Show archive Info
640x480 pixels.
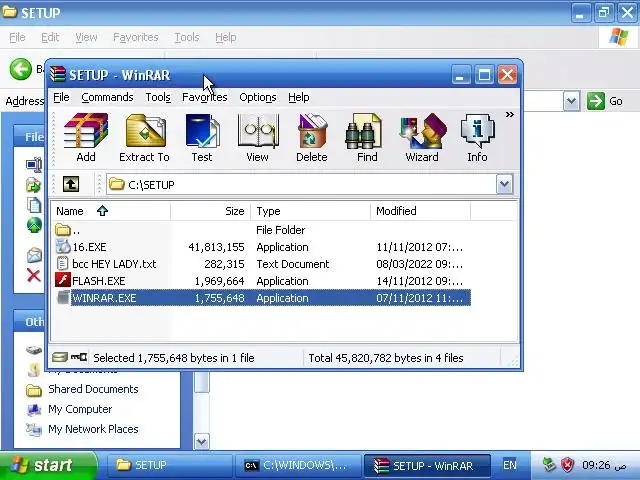(477, 138)
